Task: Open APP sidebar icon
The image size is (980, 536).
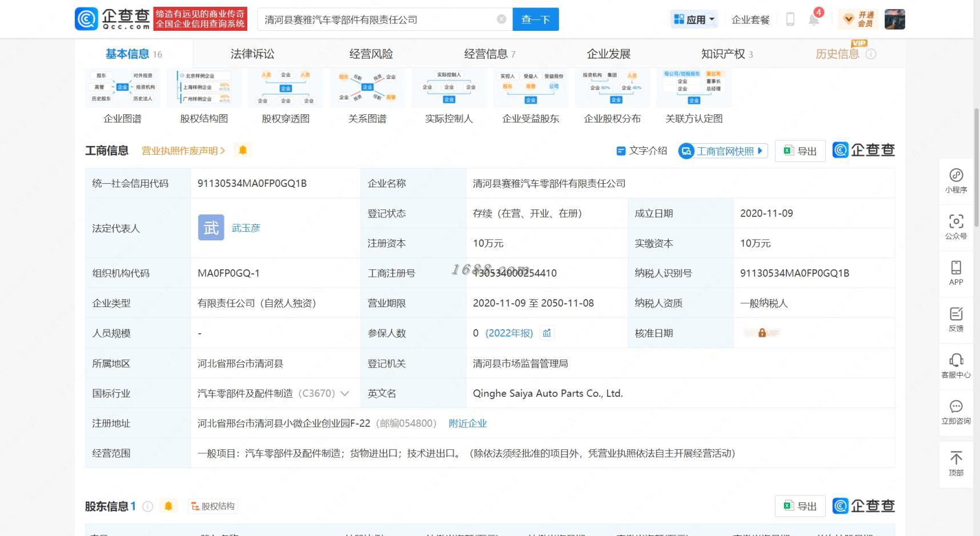Action: click(956, 273)
